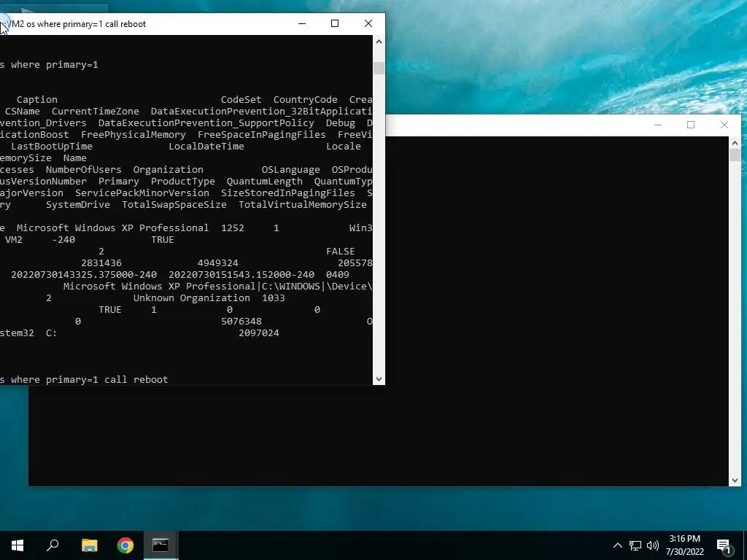Screen dimensions: 747x560
Task: Select Command Prompt taskbar icon
Action: [x=160, y=545]
